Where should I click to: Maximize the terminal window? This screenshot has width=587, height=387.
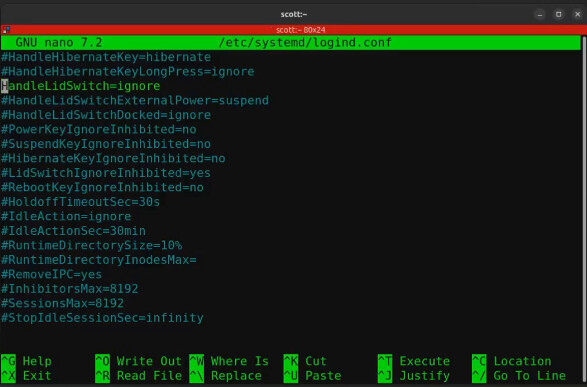point(559,15)
